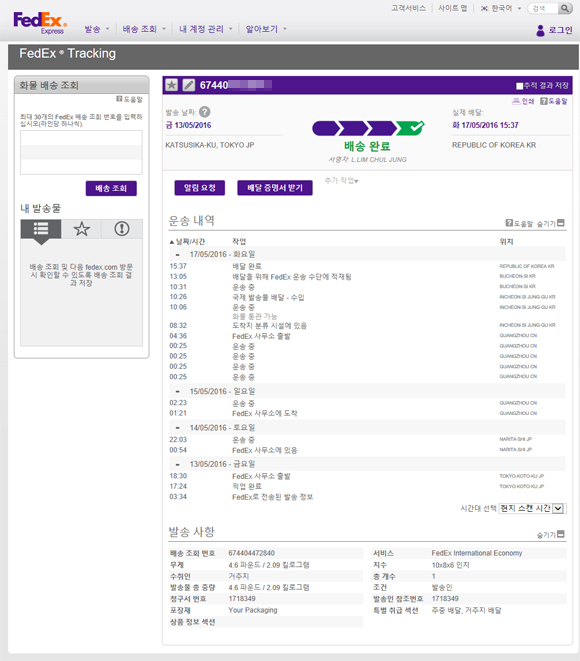
Task: Click the green delivered checkmark progress arrow
Action: point(410,128)
